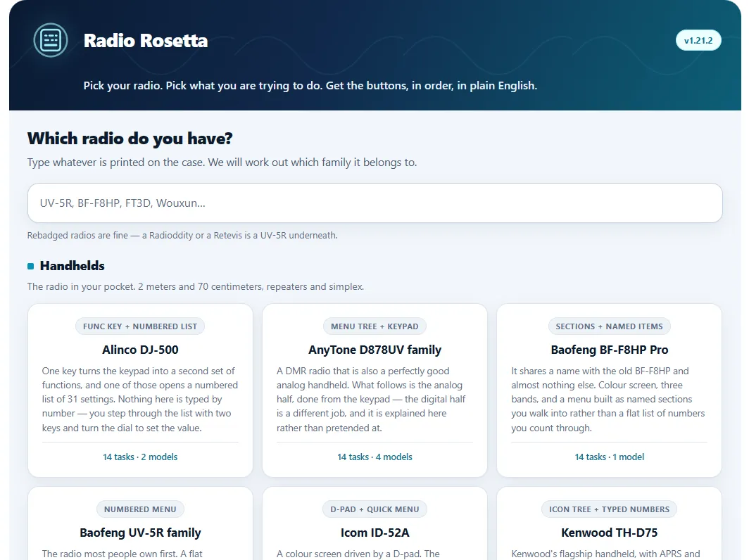Image resolution: width=749 pixels, height=560 pixels.
Task: Click the SECTIONS + NAMED ITEMS tag
Action: (x=609, y=326)
